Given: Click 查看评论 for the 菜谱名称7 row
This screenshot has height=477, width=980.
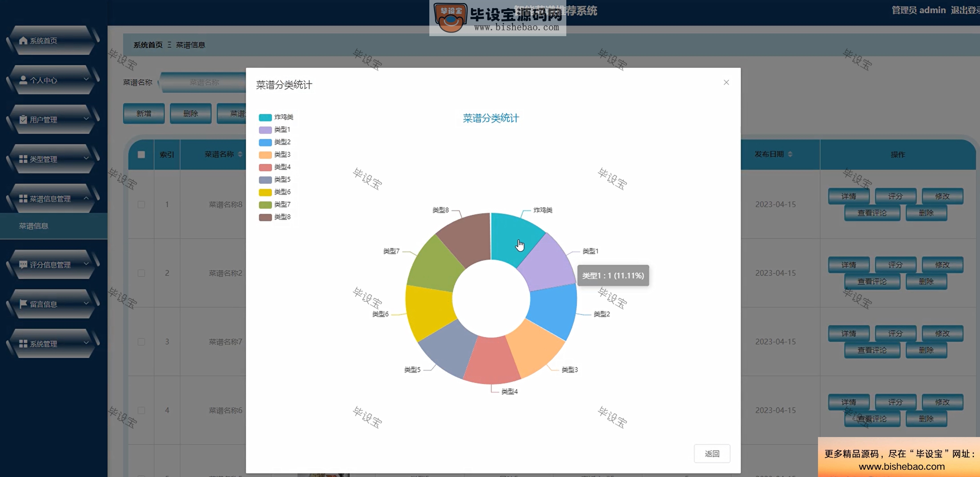Looking at the screenshot, I should 872,350.
